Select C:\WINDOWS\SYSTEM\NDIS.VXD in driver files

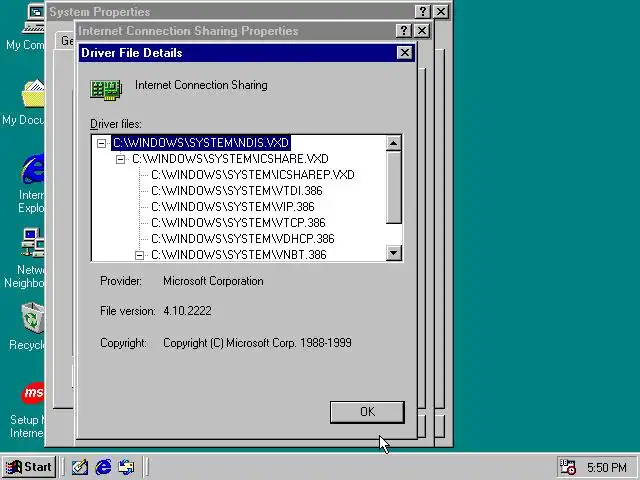tap(201, 143)
